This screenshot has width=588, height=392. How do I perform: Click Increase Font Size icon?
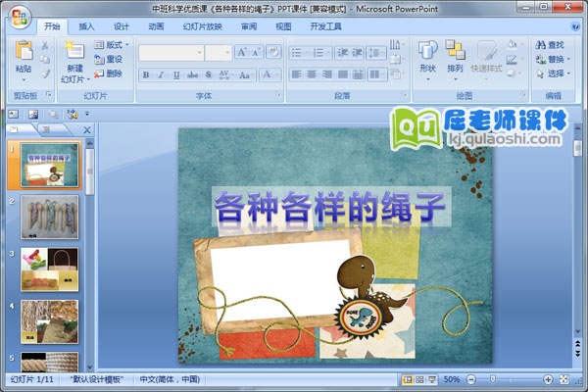coord(242,52)
